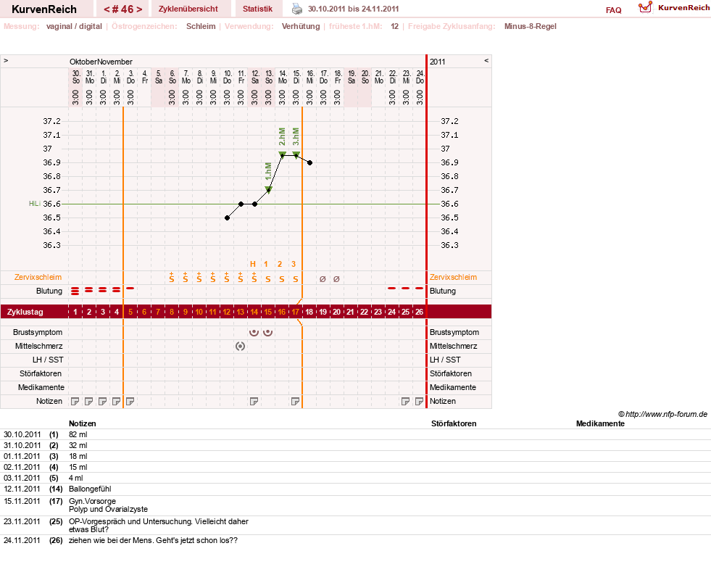Screen dimensions: 711x588
Task: Select light bleeding symbol on cycle day 5
Action: 130,288
